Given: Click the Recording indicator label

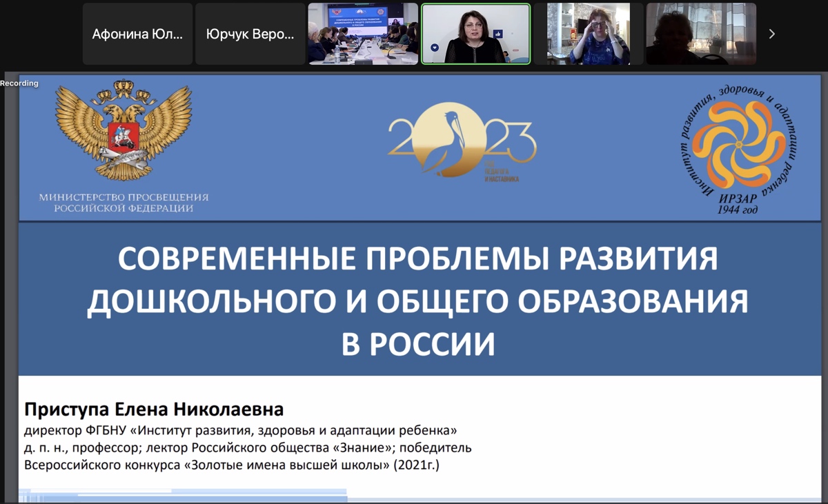Looking at the screenshot, I should [x=19, y=83].
